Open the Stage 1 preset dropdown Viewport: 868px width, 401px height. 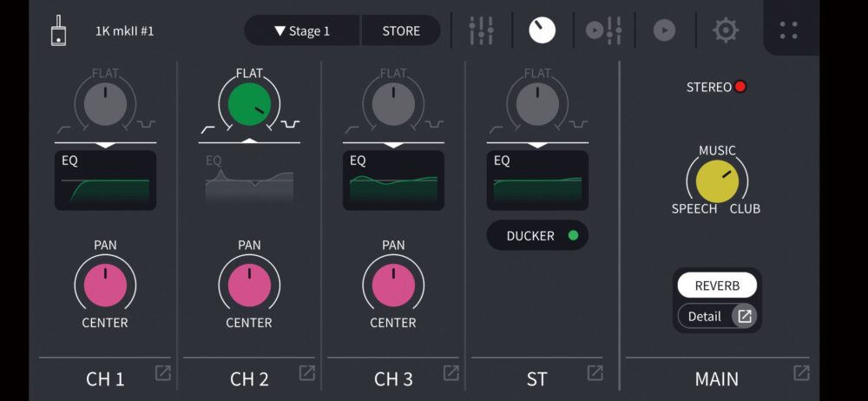tap(303, 30)
